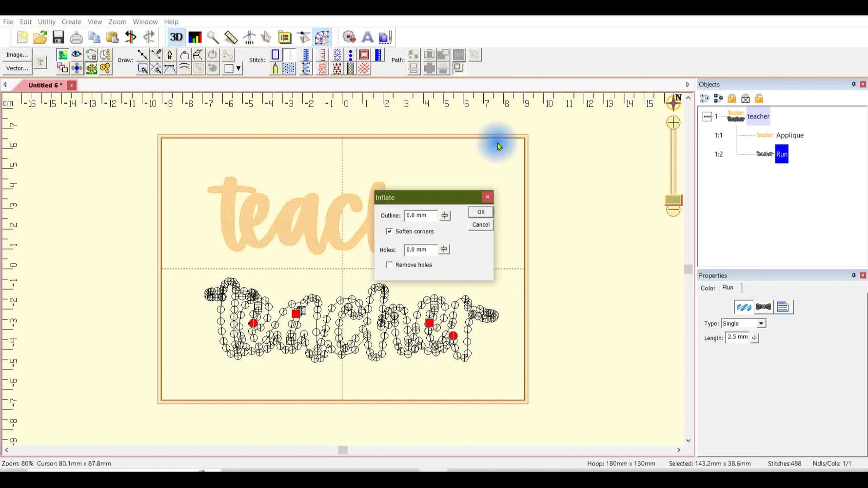Confirm Inflate dialog with OK
868x488 pixels.
[x=481, y=212]
